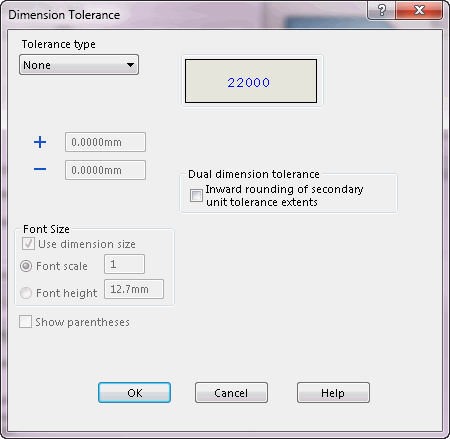The width and height of the screenshot is (450, 439).
Task: Click the blue minus tolerance icon
Action: click(x=40, y=169)
